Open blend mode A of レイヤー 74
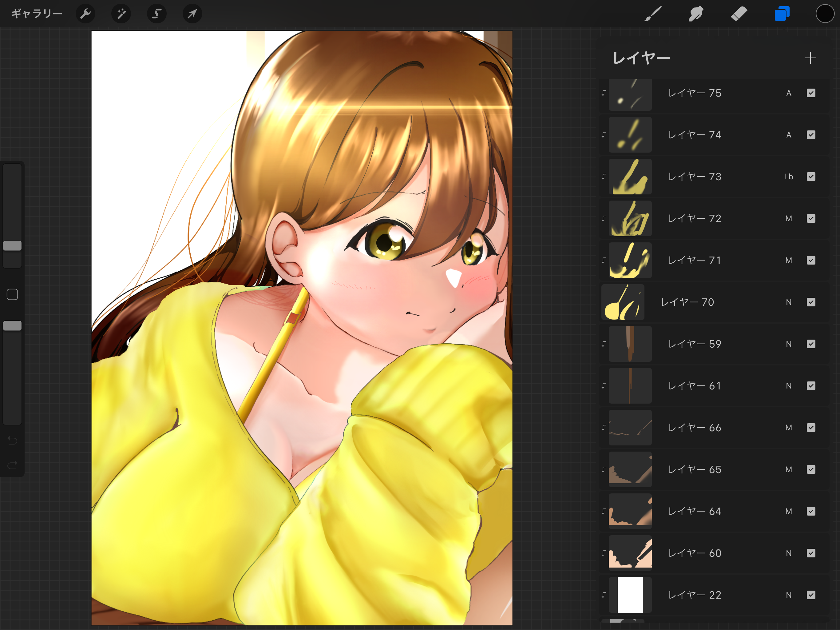Image resolution: width=840 pixels, height=630 pixels. tap(789, 135)
